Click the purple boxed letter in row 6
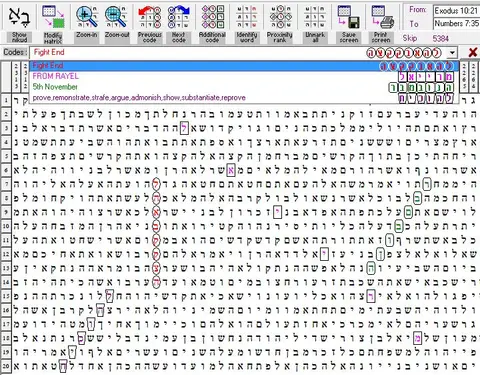This screenshot has height=375, width=480. (x=230, y=170)
